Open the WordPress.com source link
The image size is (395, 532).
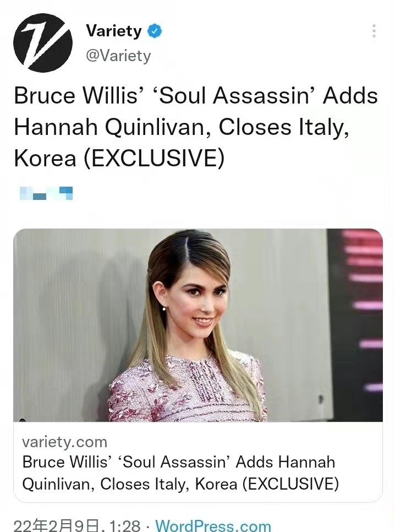(213, 525)
